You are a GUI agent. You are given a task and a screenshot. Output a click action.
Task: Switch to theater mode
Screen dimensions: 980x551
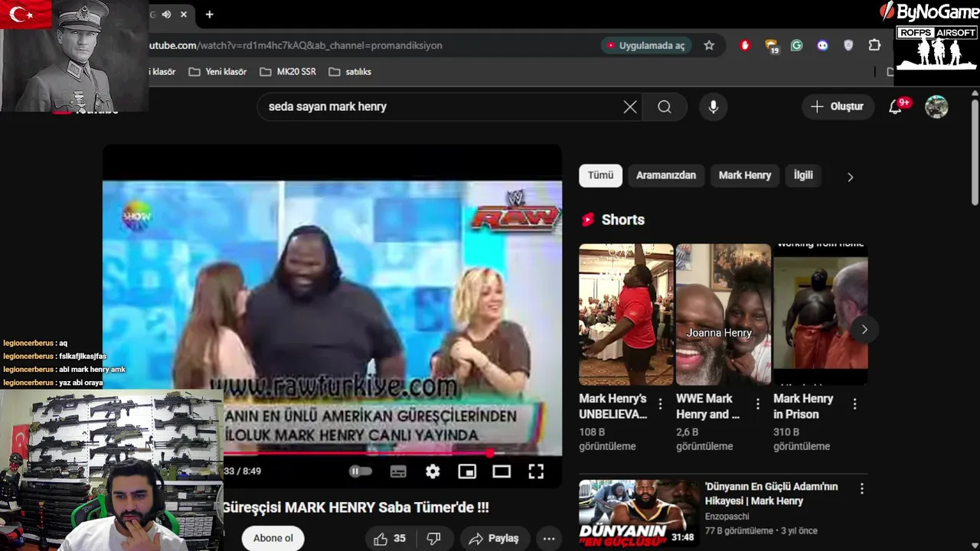[501, 471]
